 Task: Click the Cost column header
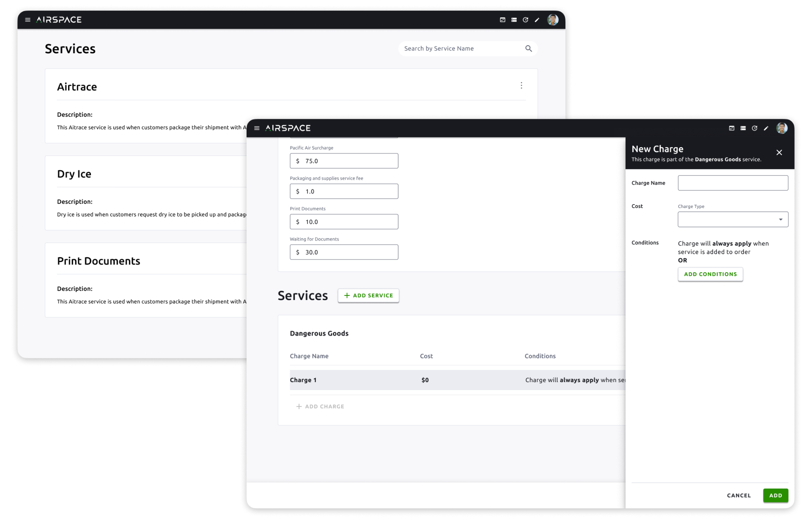(426, 356)
